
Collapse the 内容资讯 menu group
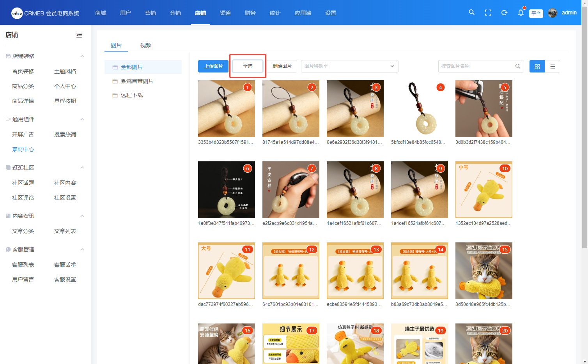click(82, 216)
